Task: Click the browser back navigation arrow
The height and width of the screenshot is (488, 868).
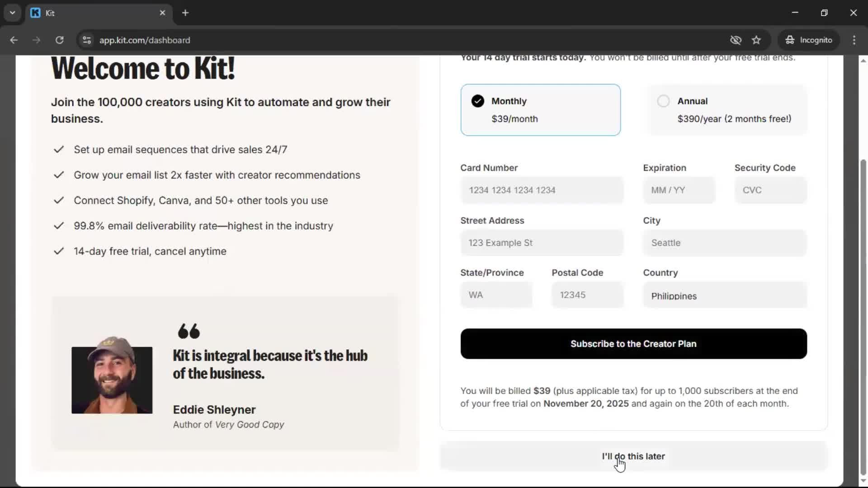Action: pos(14,40)
